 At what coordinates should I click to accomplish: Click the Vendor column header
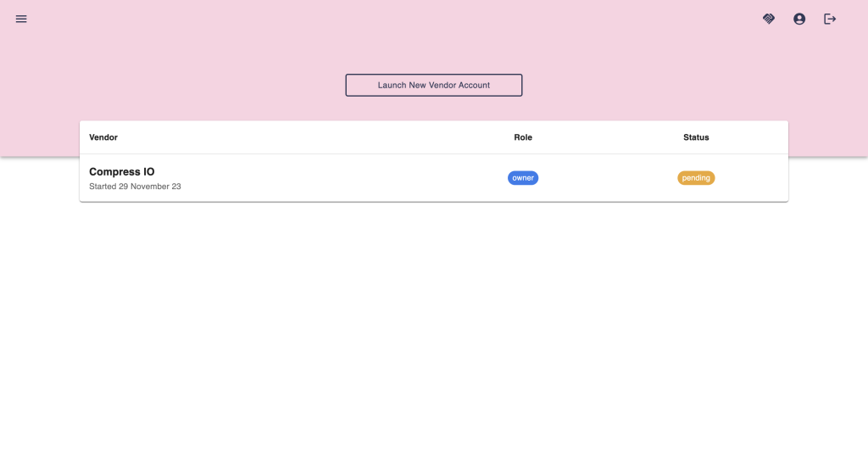[x=103, y=137]
